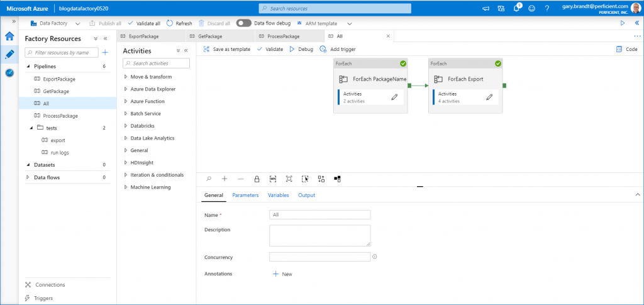Viewport: 644px width, 305px height.
Task: Expand the left sidebar double-chevron
Action: tap(14, 21)
